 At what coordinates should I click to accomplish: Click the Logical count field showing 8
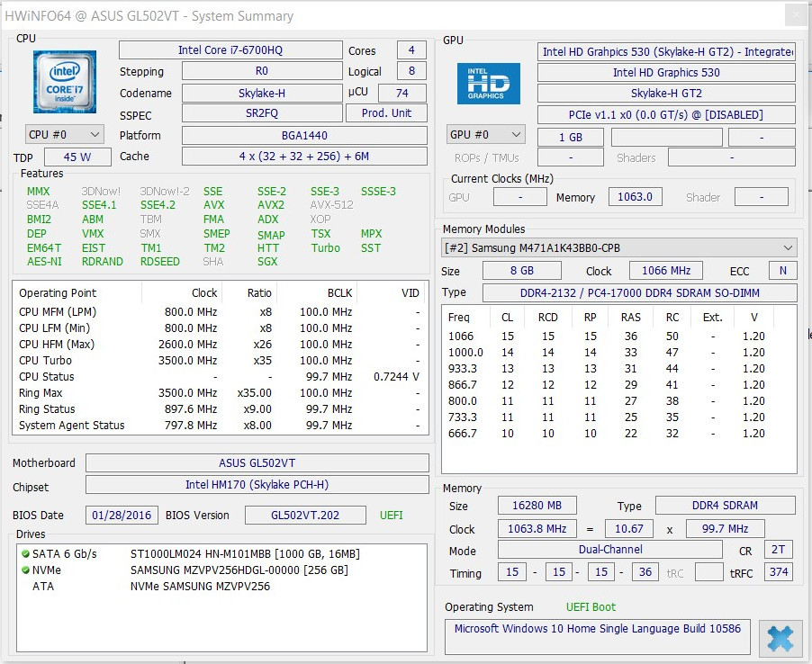click(411, 71)
